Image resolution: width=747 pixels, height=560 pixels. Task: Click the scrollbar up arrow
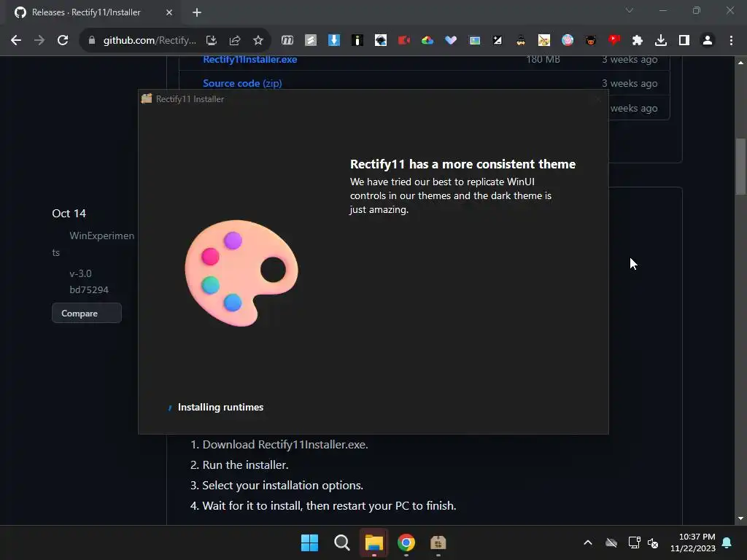coord(740,63)
